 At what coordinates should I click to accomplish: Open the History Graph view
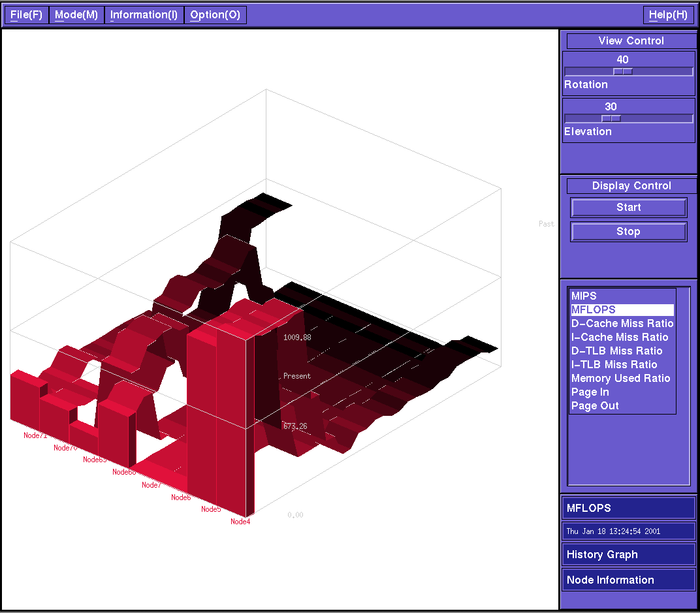click(x=628, y=555)
